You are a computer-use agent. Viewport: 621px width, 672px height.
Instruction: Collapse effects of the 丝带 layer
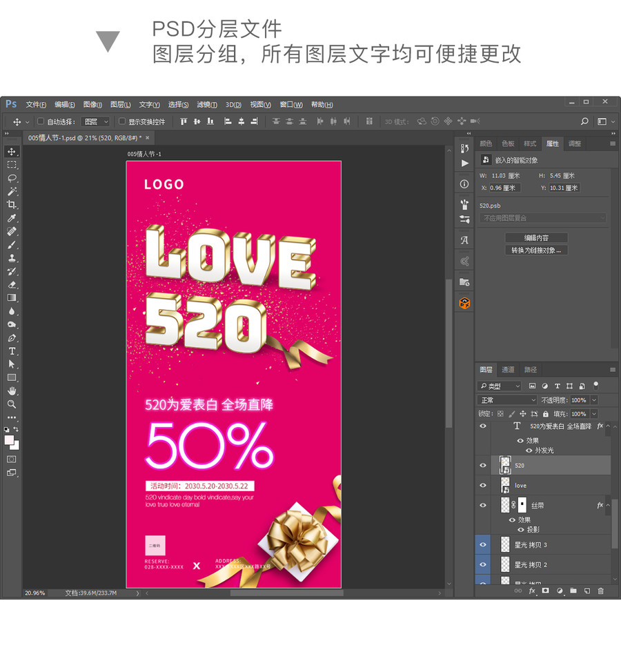(608, 505)
